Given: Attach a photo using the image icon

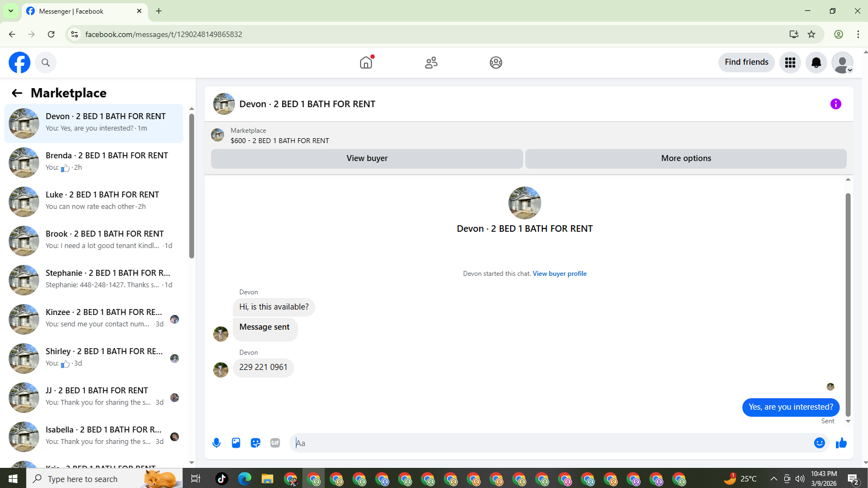Looking at the screenshot, I should pos(236,443).
